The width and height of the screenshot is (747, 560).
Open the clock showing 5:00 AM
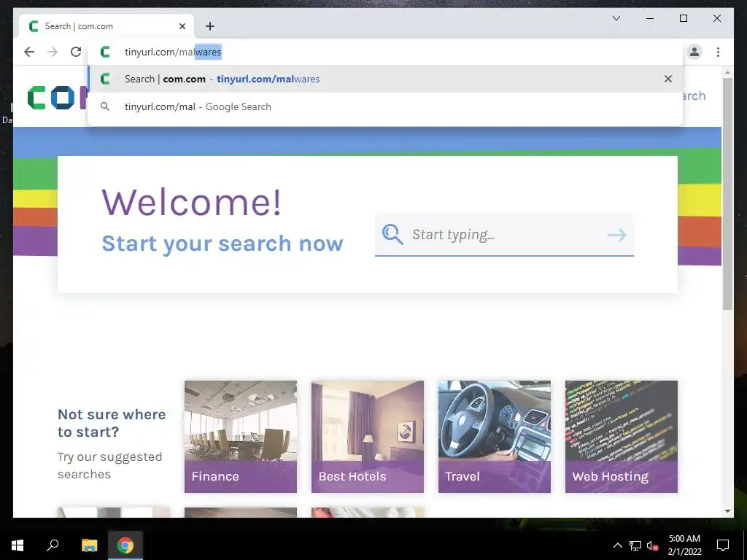[x=684, y=545]
